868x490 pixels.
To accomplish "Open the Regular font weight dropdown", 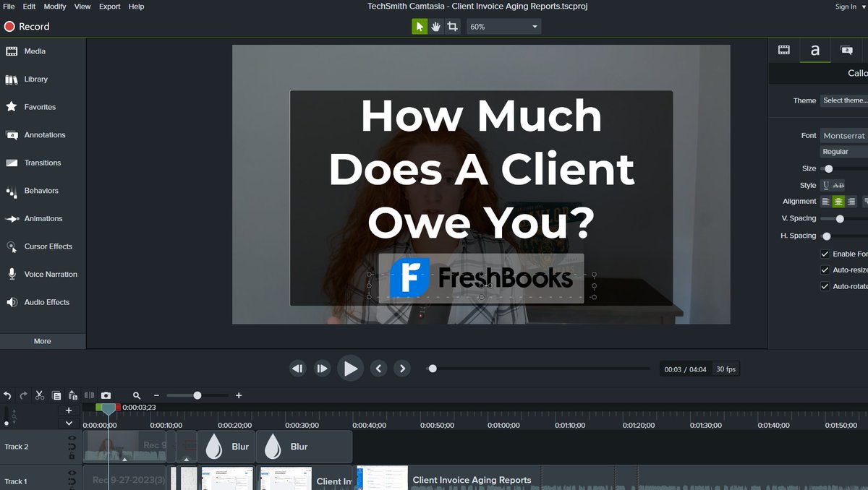I will (x=844, y=152).
